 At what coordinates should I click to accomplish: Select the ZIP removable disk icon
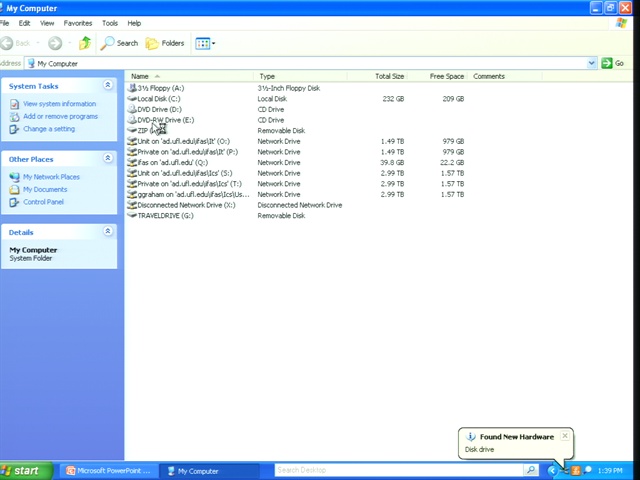[x=132, y=130]
